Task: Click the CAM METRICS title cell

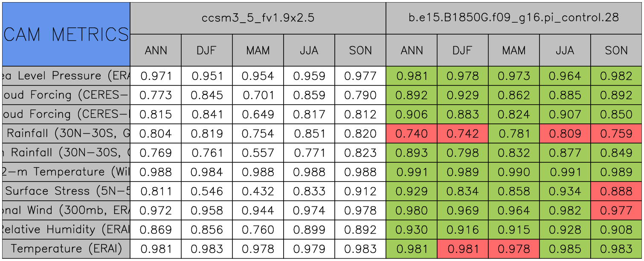Action: [x=66, y=34]
